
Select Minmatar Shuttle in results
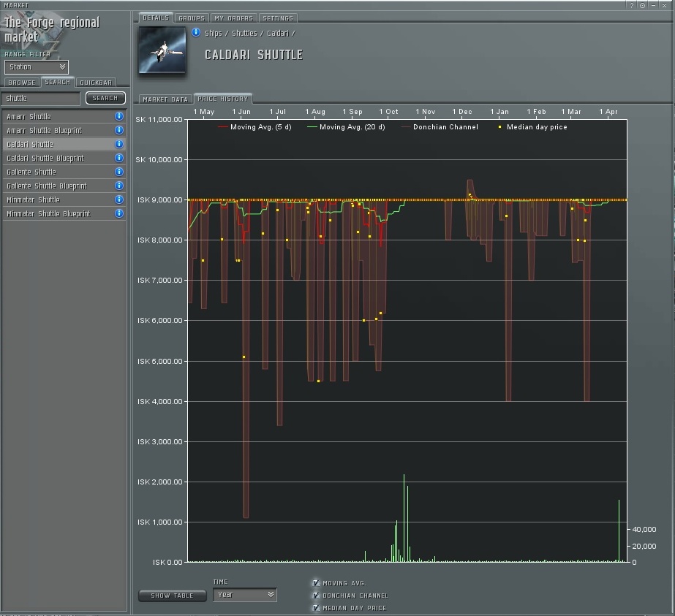pos(64,199)
